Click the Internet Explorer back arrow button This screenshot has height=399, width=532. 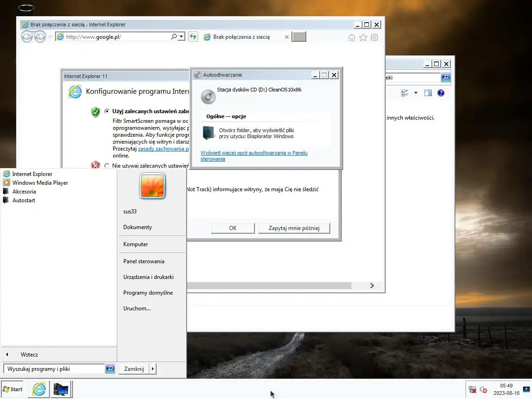click(27, 36)
